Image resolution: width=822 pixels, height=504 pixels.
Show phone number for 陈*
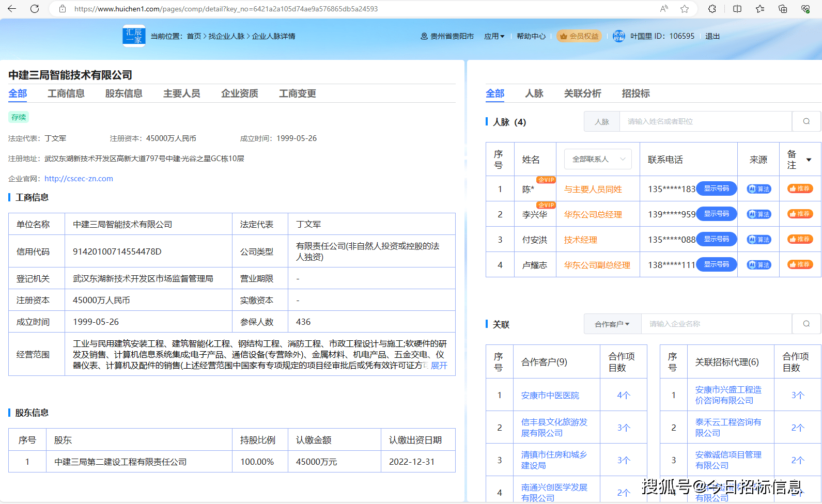tap(717, 188)
